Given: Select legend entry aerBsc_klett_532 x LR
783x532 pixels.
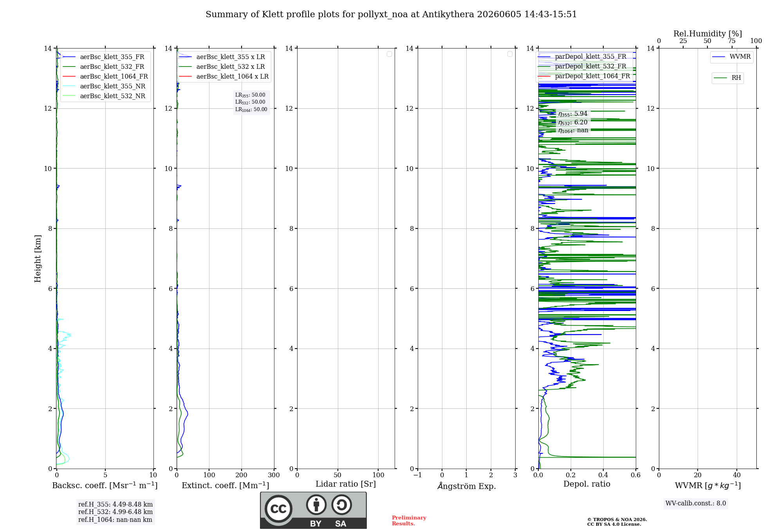Looking at the screenshot, I should tap(231, 66).
